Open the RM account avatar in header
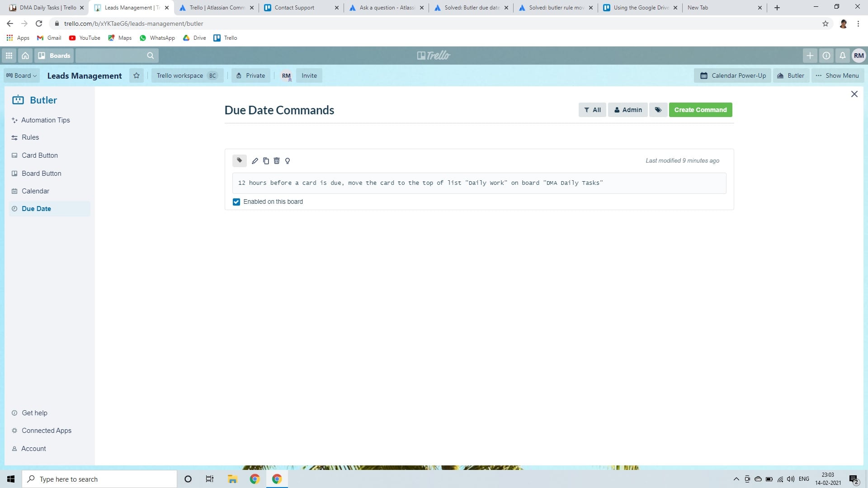The height and width of the screenshot is (488, 868). (x=859, y=56)
